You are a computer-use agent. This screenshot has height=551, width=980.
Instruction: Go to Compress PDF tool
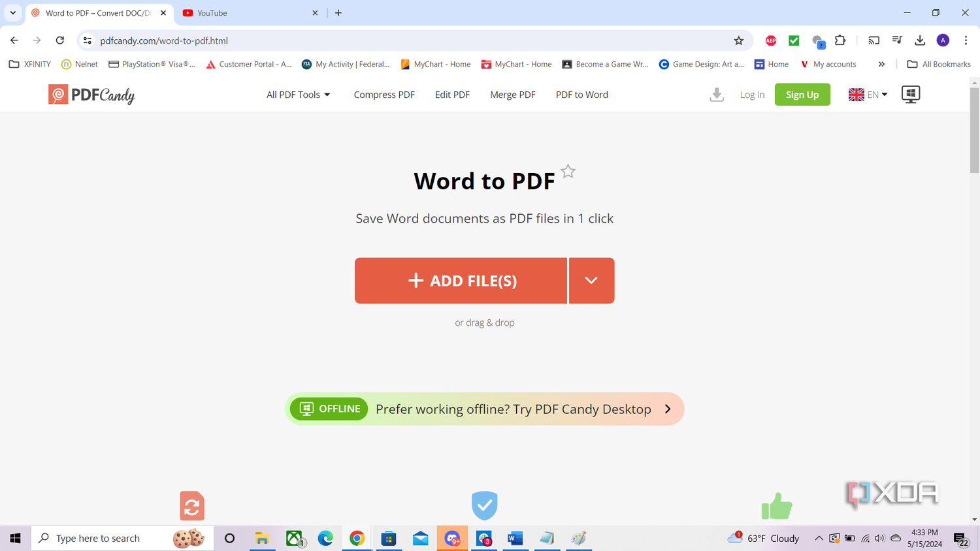tap(384, 95)
